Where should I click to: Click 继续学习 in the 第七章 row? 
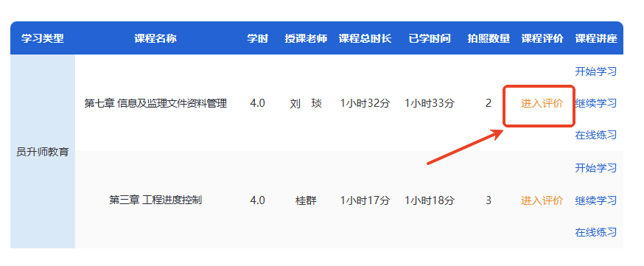click(x=595, y=103)
